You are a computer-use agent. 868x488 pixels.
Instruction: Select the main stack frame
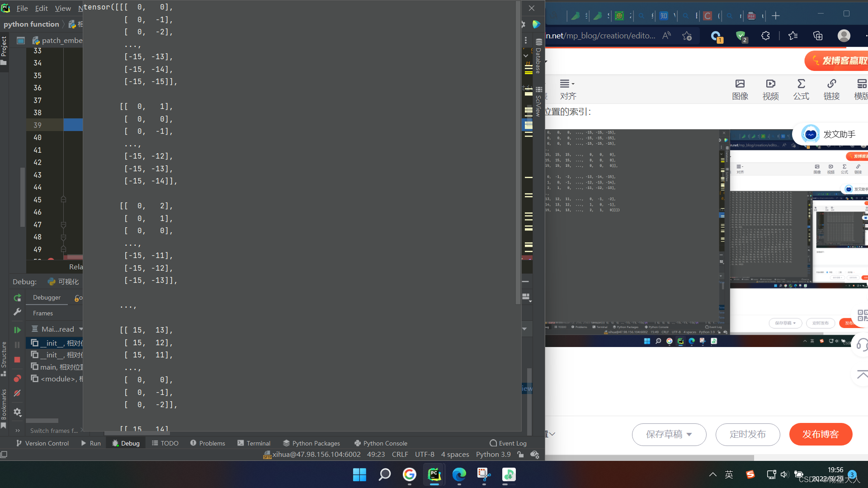tap(57, 367)
